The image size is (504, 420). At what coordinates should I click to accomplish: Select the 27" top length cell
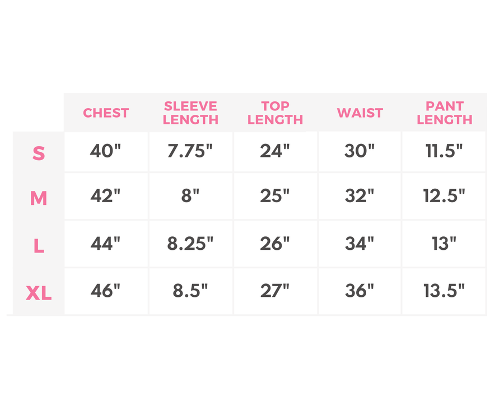275,291
